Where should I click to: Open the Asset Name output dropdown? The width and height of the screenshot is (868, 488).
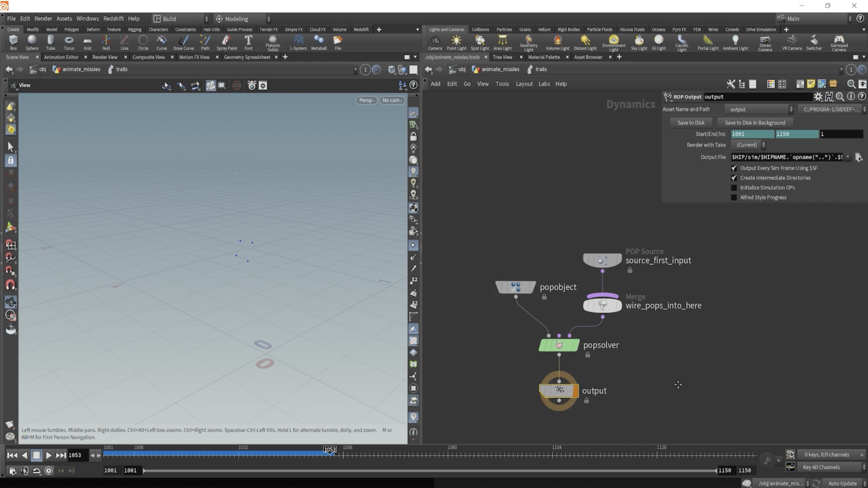(x=759, y=109)
